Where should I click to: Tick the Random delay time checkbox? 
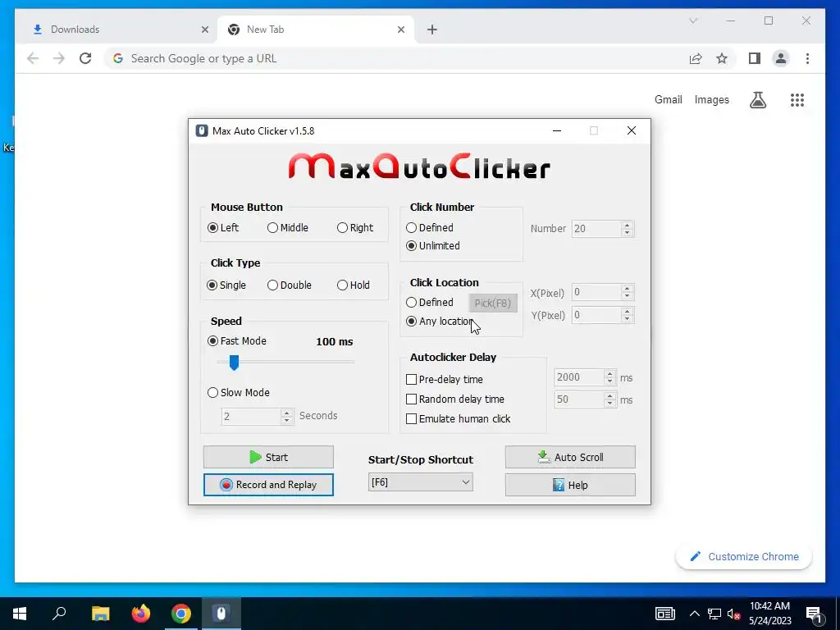click(412, 399)
